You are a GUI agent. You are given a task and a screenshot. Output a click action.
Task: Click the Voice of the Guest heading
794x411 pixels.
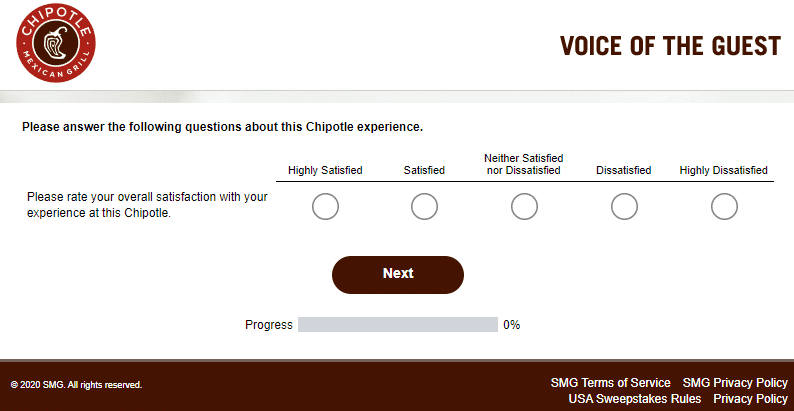point(669,47)
